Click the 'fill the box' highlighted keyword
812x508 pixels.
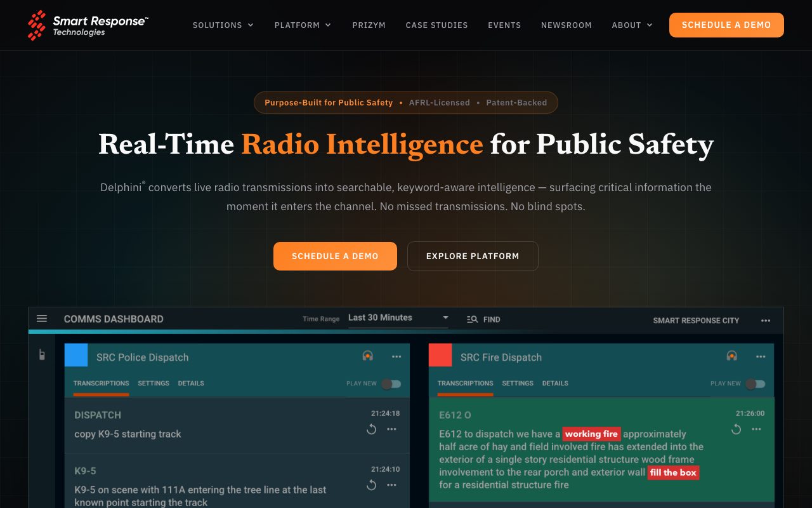pyautogui.click(x=673, y=472)
